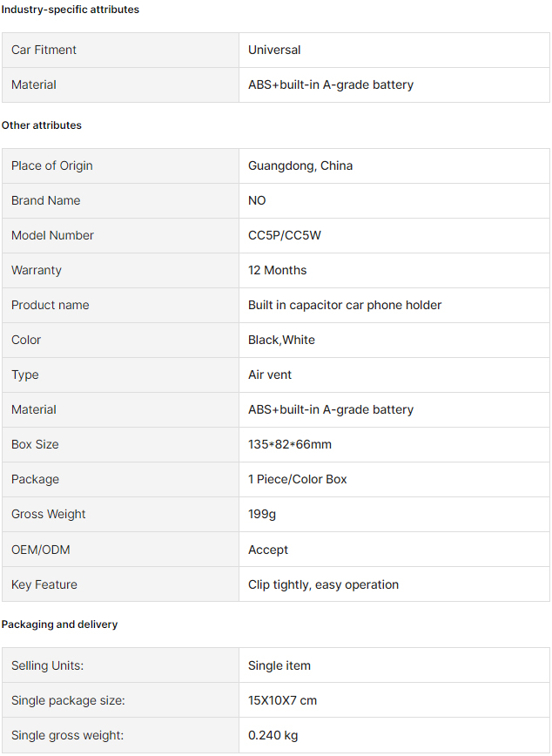
Task: Click the Other attributes section heading
Action: coord(42,125)
